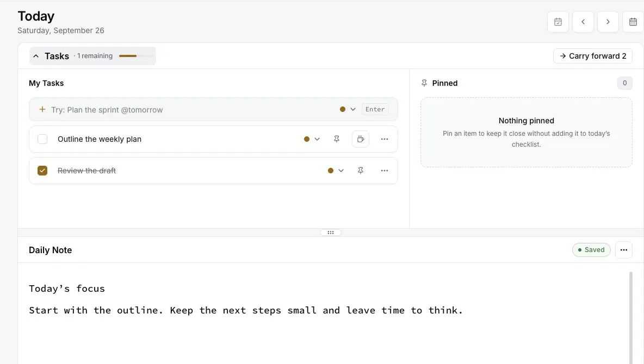Collapse the Tasks section

92,56
